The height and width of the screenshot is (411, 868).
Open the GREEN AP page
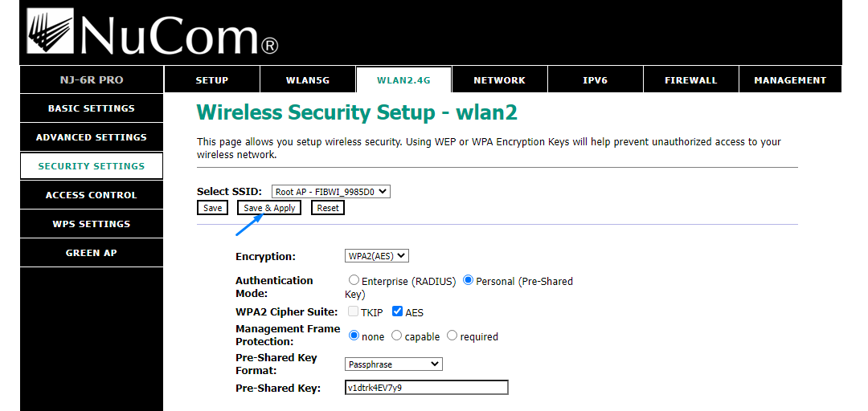(92, 253)
